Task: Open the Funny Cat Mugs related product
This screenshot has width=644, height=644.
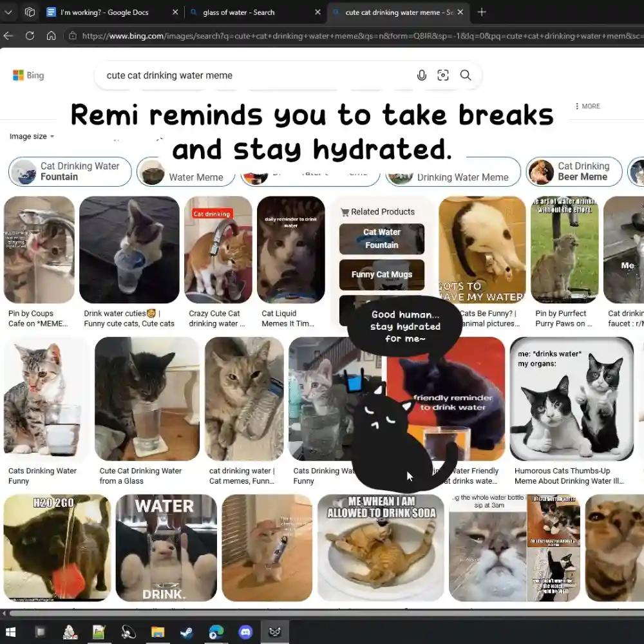Action: (381, 274)
